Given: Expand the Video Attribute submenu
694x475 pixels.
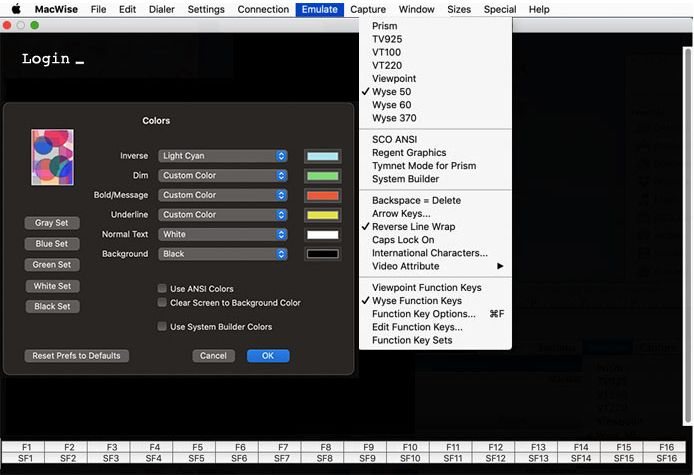Looking at the screenshot, I should (x=436, y=266).
